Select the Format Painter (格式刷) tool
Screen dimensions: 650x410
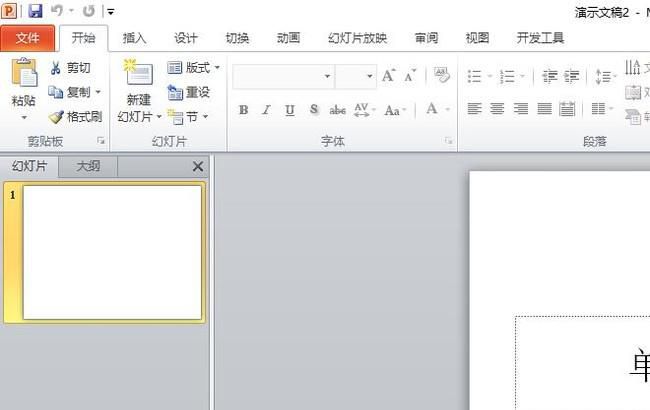click(76, 116)
